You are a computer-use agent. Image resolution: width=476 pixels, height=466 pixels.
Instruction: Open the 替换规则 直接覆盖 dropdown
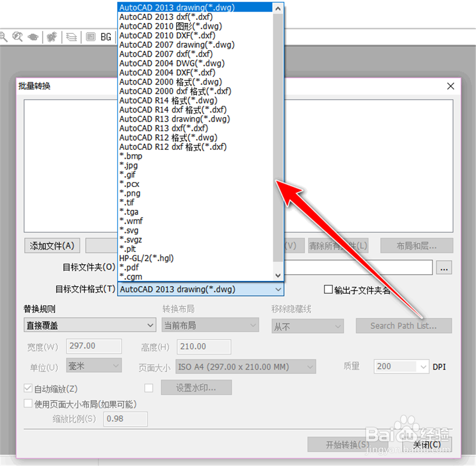click(90, 325)
